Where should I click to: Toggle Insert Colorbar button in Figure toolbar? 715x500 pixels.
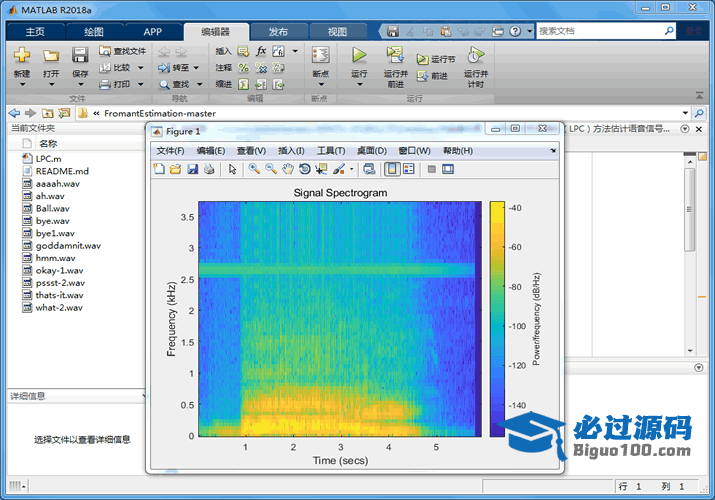[x=392, y=169]
